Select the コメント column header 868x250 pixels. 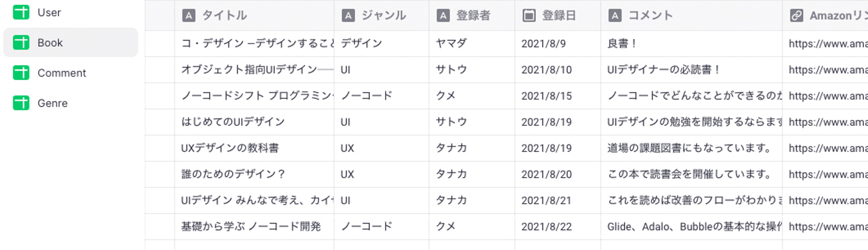650,16
